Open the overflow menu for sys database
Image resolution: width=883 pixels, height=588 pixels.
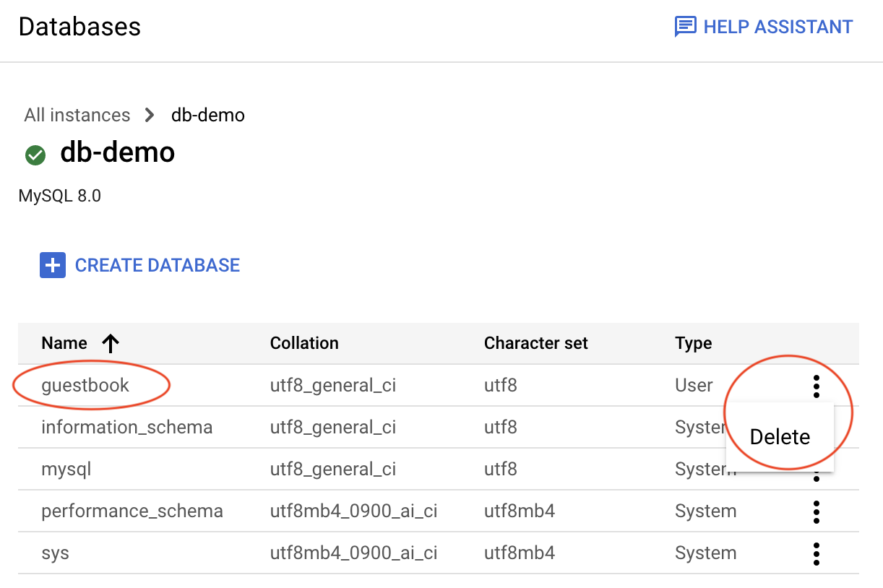pos(816,554)
